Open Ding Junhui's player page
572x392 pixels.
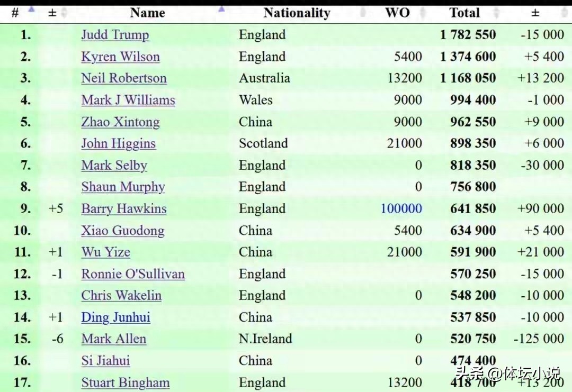pyautogui.click(x=115, y=317)
